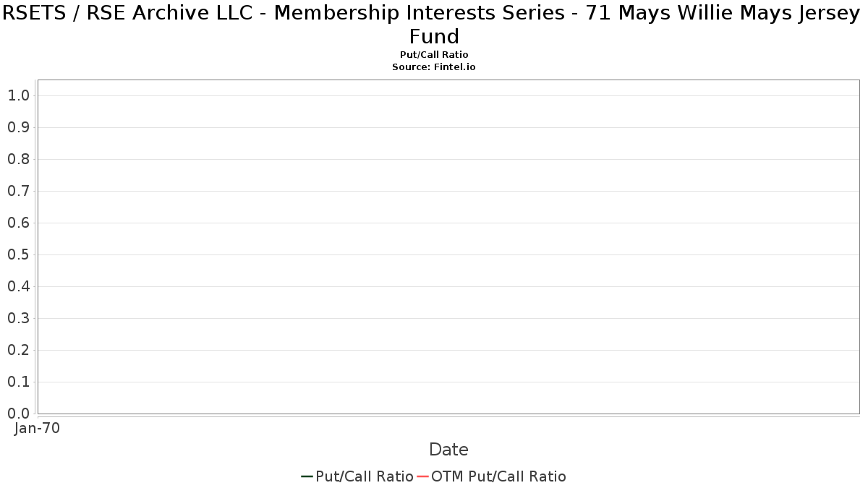Image resolution: width=868 pixels, height=488 pixels.
Task: Toggle the Put/Call Ratio legend label
Action: click(x=365, y=476)
